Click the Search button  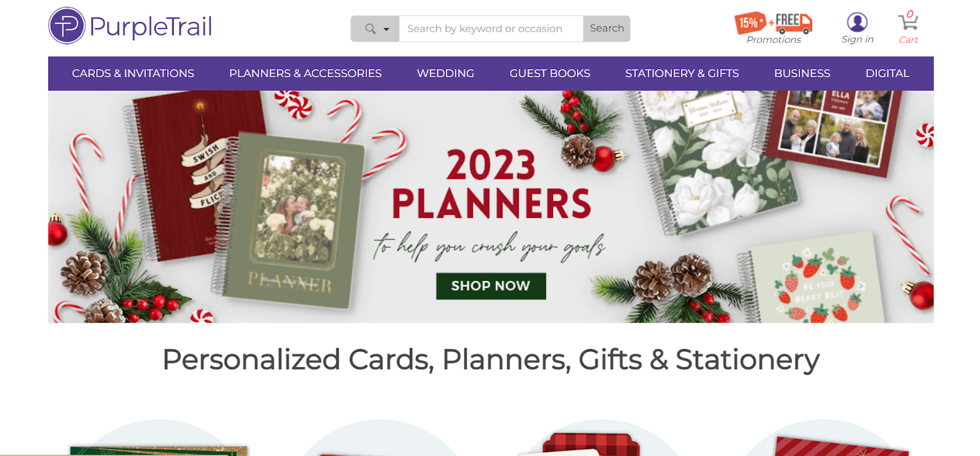point(606,29)
